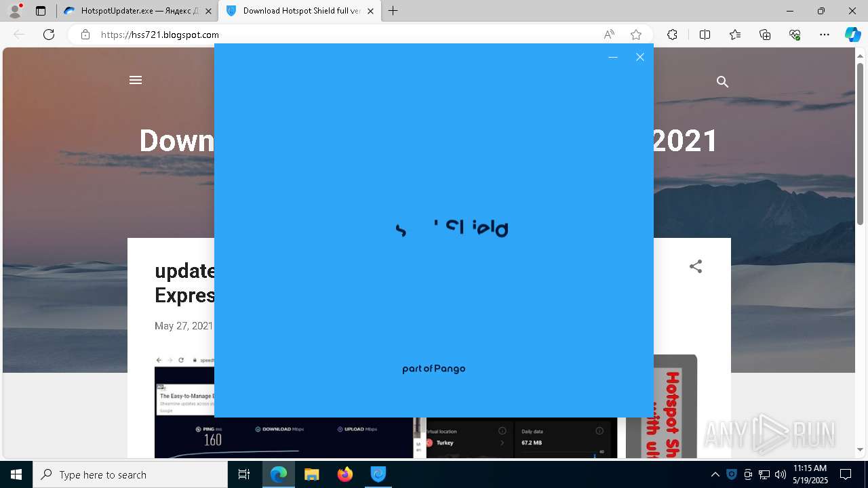Screen dimensions: 868x488
Task: Open the volume control icon
Action: [x=781, y=474]
